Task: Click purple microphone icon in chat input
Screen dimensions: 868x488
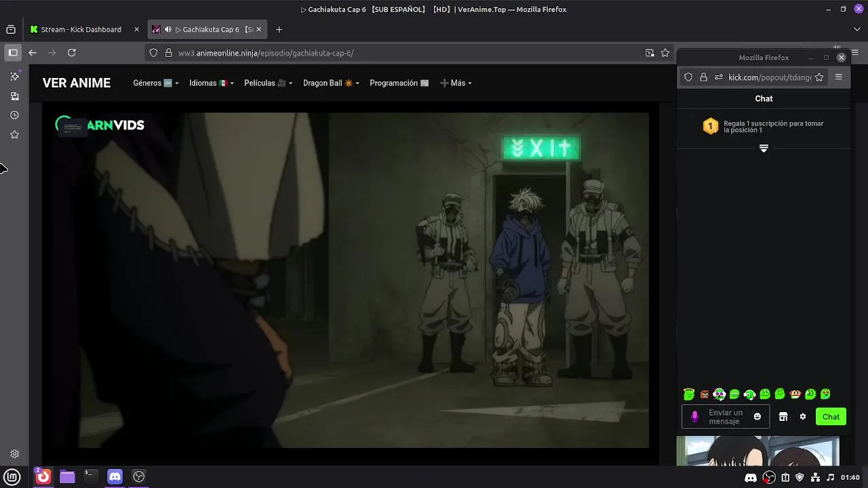Action: point(694,417)
